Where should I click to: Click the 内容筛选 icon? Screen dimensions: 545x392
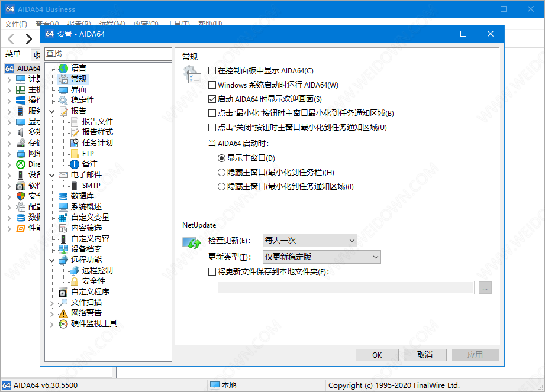[x=63, y=228]
